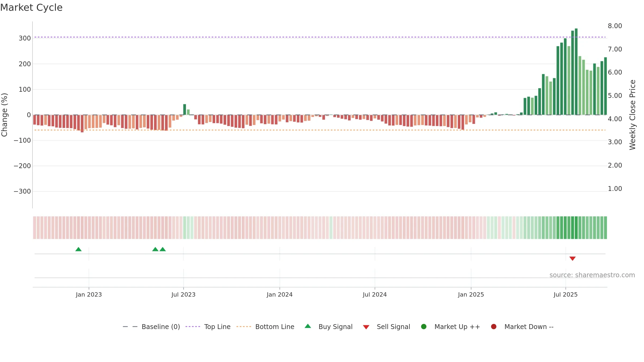The width and height of the screenshot is (644, 362).
Task: Click the orange dotted Bottom Line legend sample
Action: 244,327
